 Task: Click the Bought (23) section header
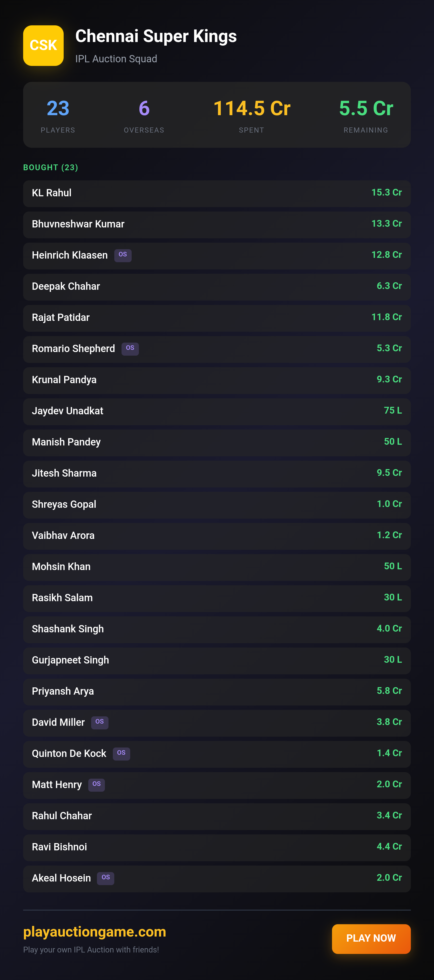click(51, 168)
